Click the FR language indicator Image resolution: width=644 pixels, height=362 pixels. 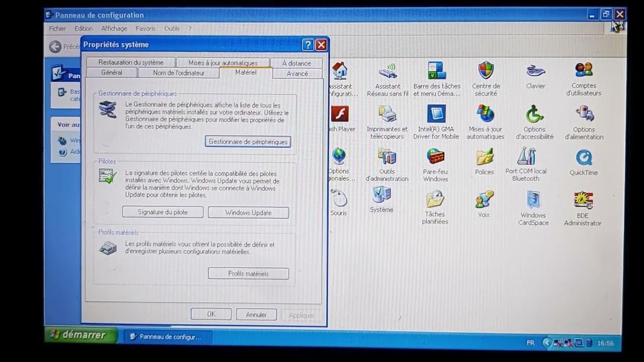tap(530, 343)
